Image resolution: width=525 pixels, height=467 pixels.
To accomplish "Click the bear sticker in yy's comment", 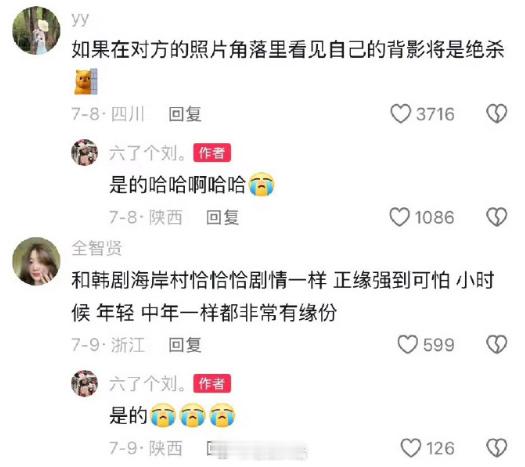I will 86,82.
